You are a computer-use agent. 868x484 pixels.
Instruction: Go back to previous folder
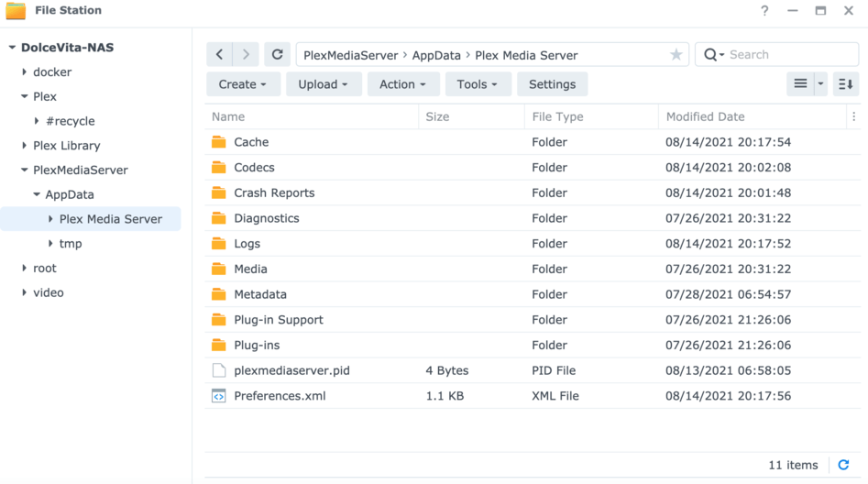pos(220,54)
